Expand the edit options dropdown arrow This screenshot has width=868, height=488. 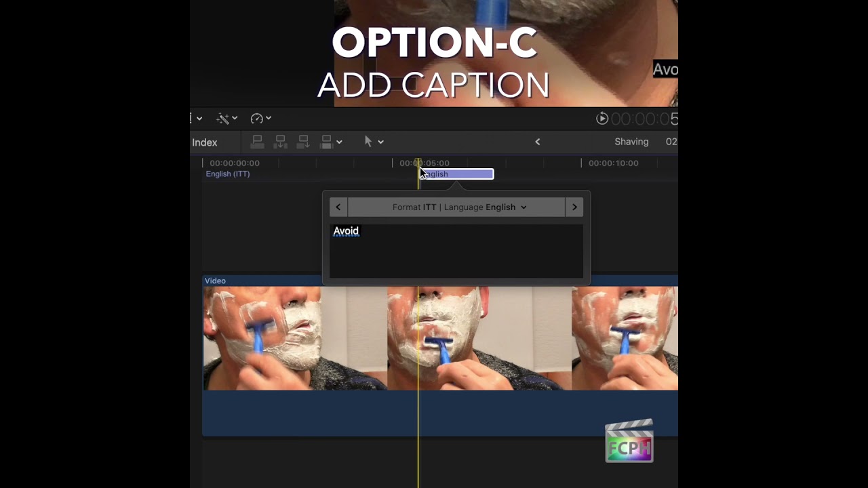tap(339, 142)
